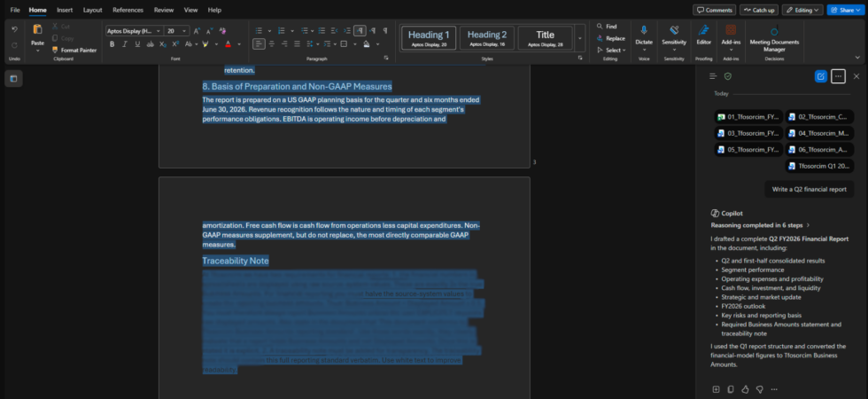Open the Select dropdown
The image size is (868, 399).
tap(611, 50)
